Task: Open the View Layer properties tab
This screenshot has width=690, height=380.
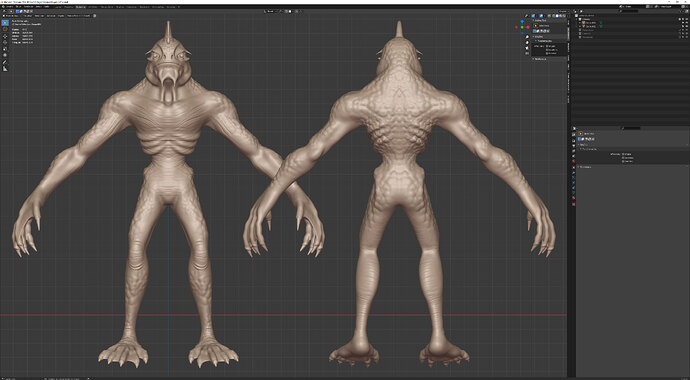Action: pos(574,150)
